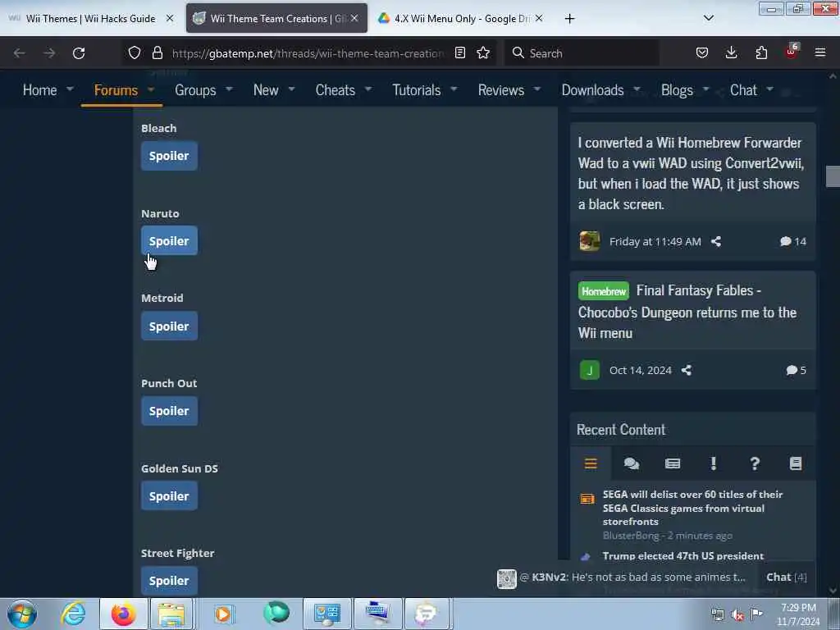
Task: Select the chat bubbles recent content tab
Action: tap(632, 463)
